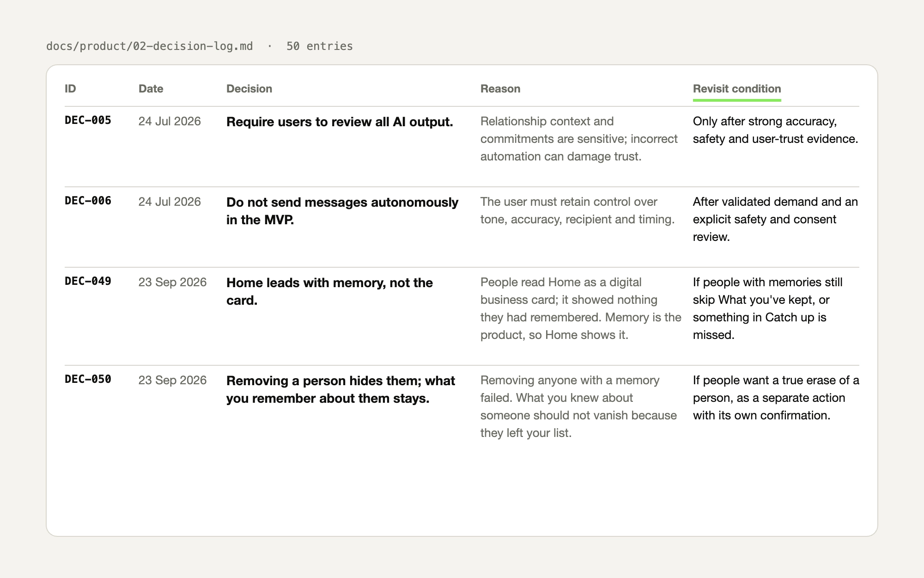The height and width of the screenshot is (578, 924).
Task: Click the date in the DEC-049 row
Action: click(x=172, y=282)
